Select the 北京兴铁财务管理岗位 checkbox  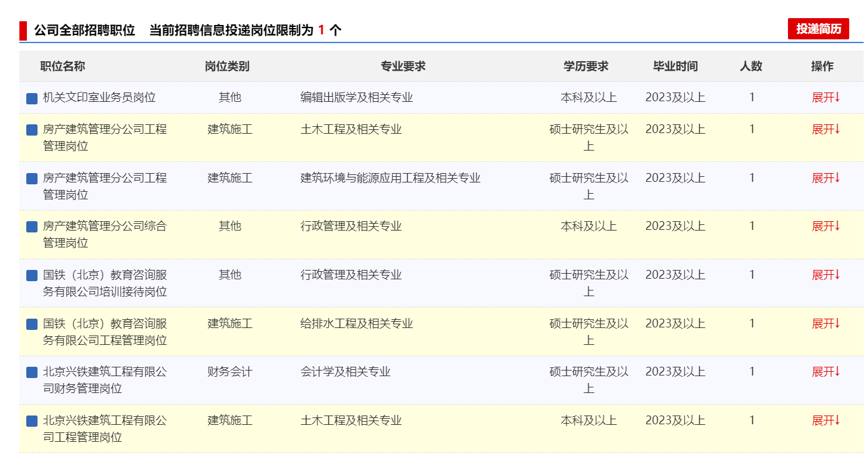(32, 372)
